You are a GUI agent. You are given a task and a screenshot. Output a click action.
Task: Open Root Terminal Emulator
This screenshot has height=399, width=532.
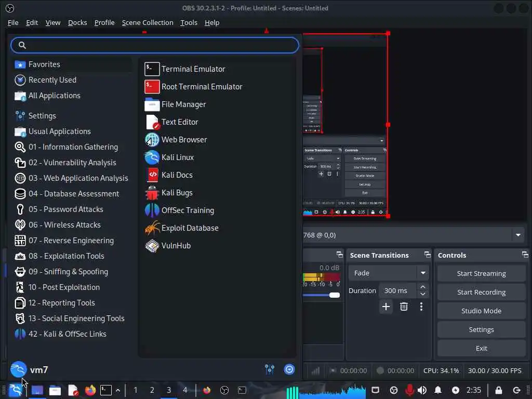[193, 87]
